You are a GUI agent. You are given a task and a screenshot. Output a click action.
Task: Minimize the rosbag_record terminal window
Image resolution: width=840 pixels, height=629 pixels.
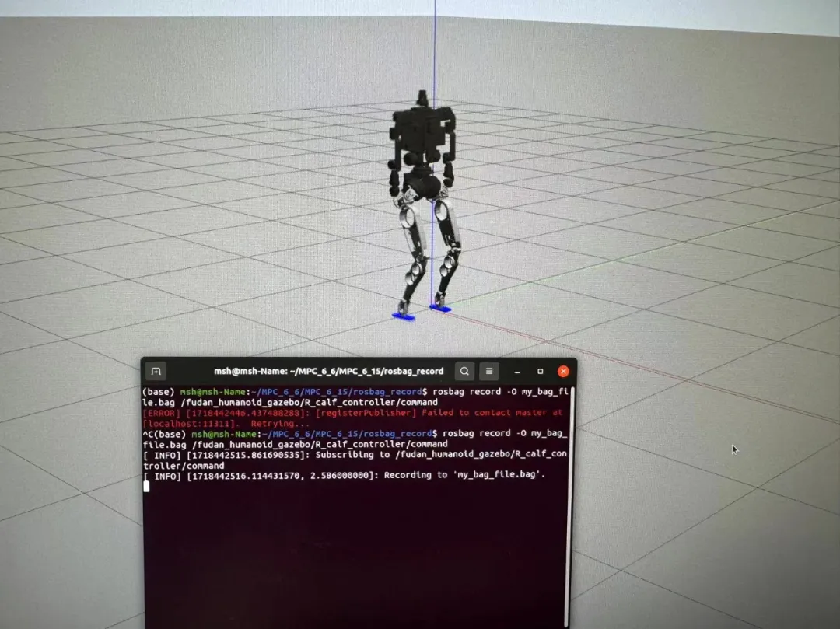[x=517, y=372]
